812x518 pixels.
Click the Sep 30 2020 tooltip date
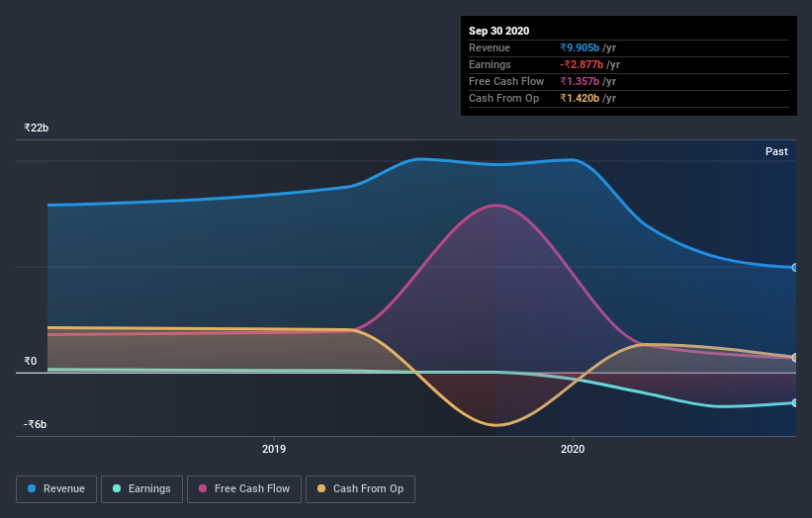(x=499, y=31)
